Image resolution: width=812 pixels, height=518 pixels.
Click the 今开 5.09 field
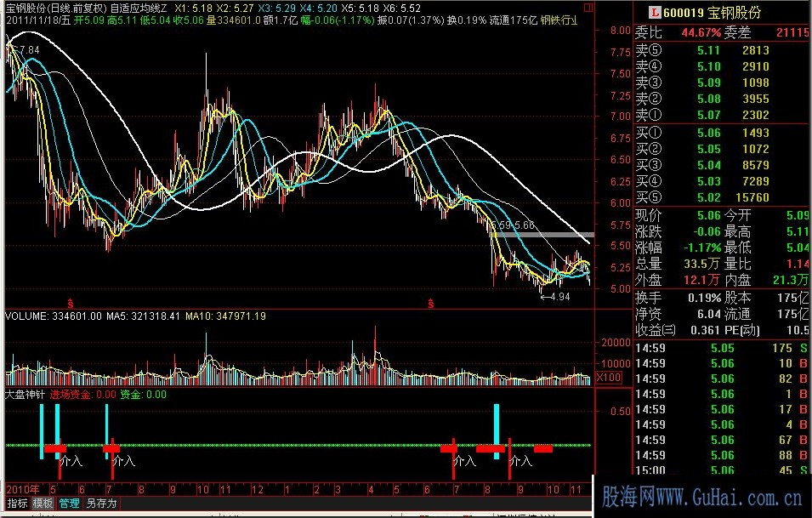tap(768, 215)
